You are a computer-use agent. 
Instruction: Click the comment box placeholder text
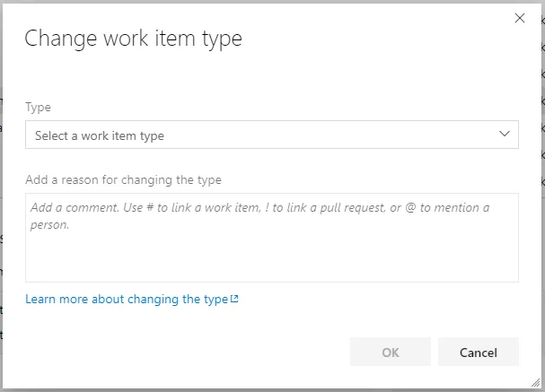click(259, 208)
